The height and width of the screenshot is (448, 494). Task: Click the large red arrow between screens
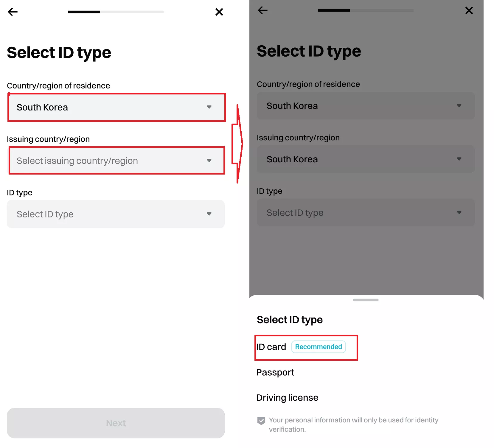coord(237,144)
